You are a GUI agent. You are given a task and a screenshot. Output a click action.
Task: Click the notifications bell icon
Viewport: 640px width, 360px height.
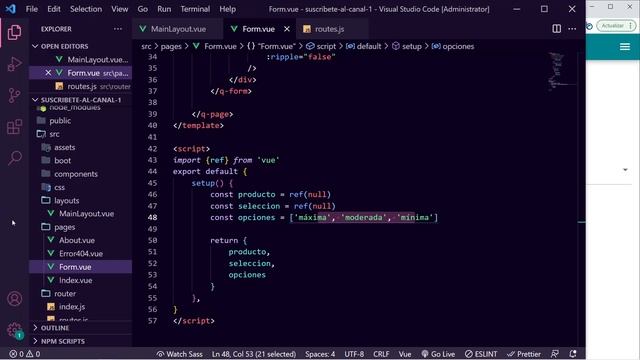tap(573, 354)
